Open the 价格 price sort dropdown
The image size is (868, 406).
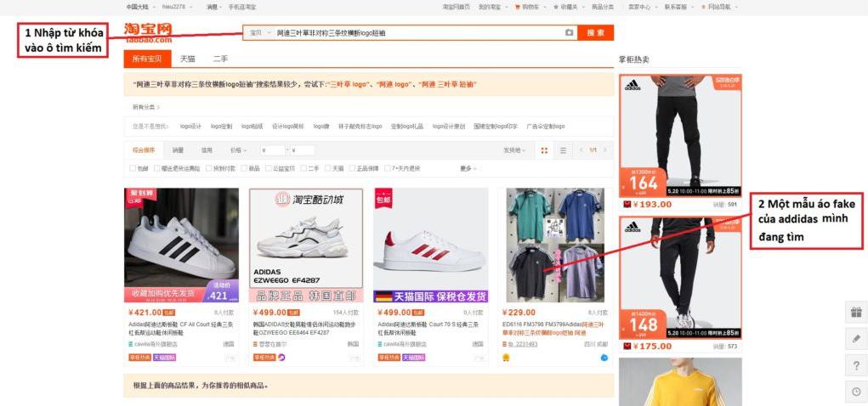(238, 150)
